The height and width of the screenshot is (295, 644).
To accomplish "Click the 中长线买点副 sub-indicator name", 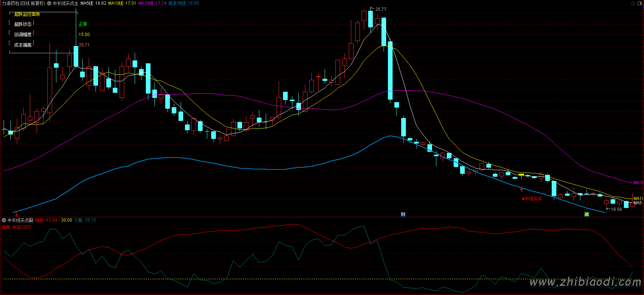I will click(20, 220).
